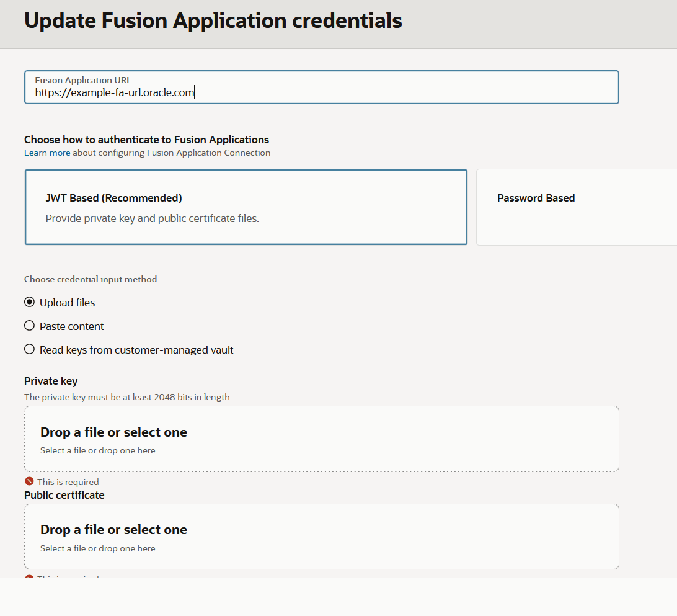Click the This is required message under Private key
The image size is (677, 616).
point(68,481)
